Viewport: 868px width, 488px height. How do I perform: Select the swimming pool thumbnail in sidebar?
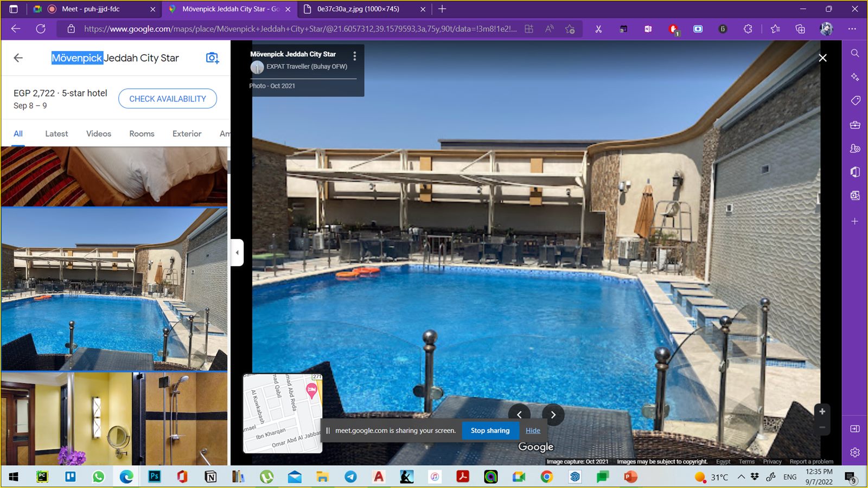pos(114,289)
